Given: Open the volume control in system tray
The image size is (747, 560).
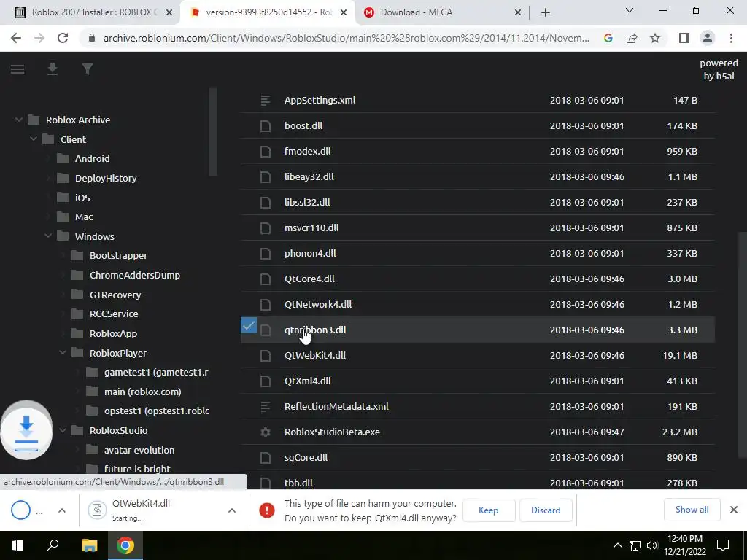Looking at the screenshot, I should tap(653, 545).
